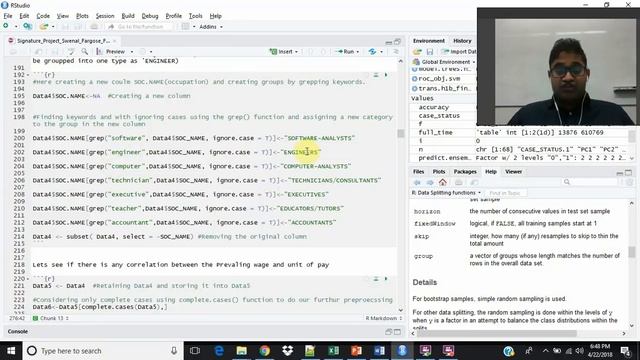Collapse the code chunk at line 192

point(28,75)
